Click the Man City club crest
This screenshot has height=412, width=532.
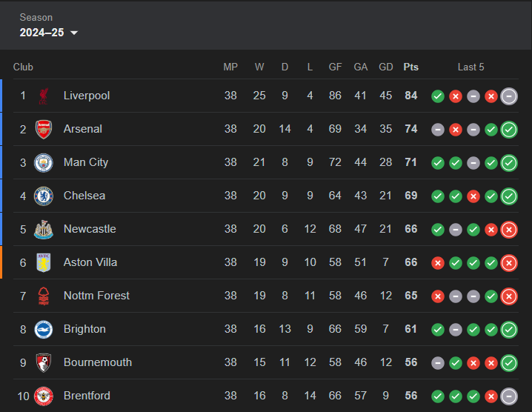click(44, 162)
